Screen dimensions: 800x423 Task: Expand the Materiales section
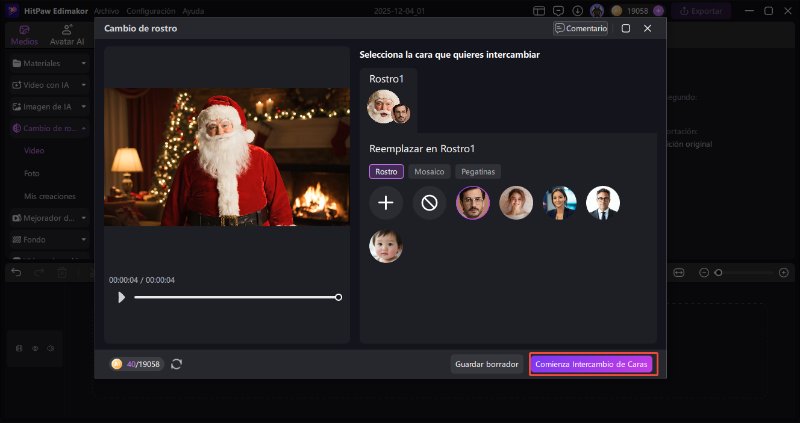[49, 63]
